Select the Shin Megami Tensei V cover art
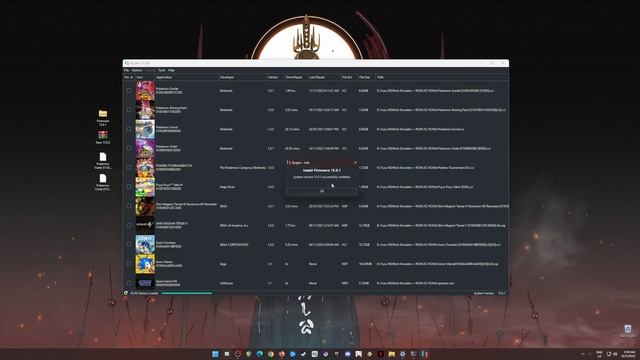 [x=145, y=225]
